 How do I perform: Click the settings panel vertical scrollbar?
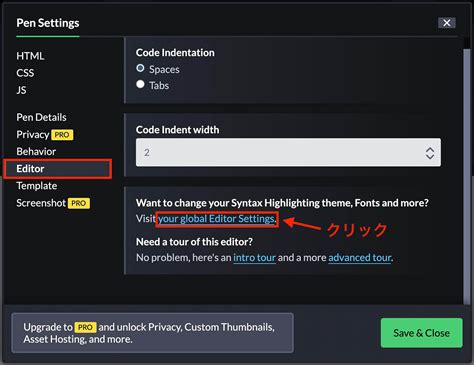[x=466, y=177]
